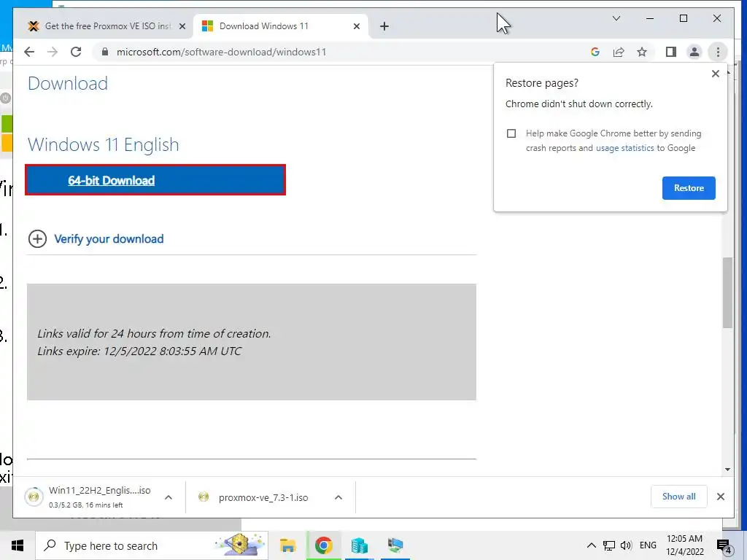Image resolution: width=747 pixels, height=560 pixels.
Task: Click the search highlights icon in taskbar
Action: (x=240, y=545)
